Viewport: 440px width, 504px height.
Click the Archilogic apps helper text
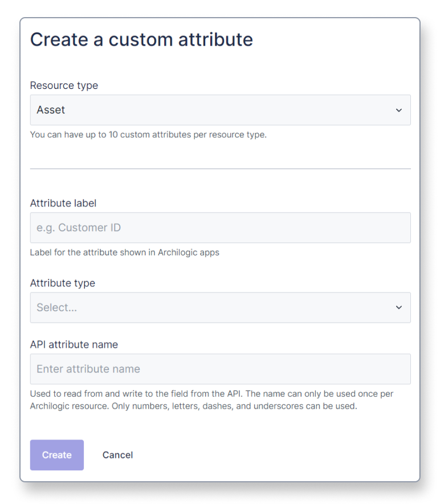click(x=125, y=252)
